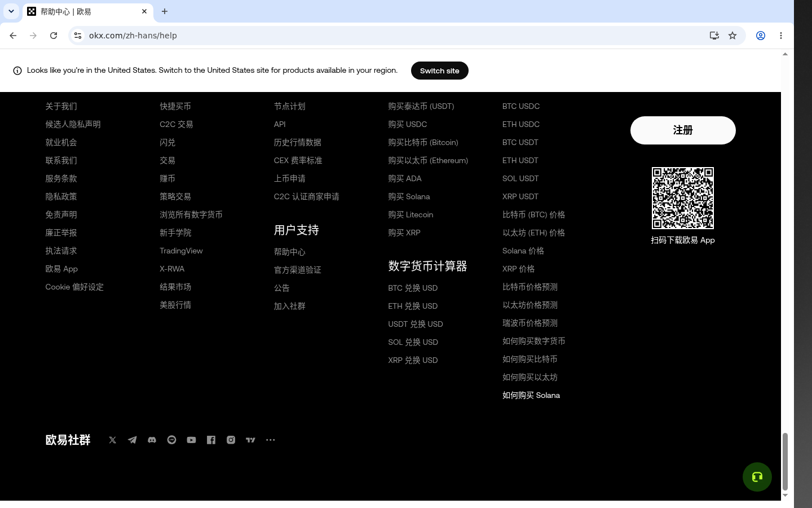Image resolution: width=812 pixels, height=508 pixels.
Task: Open the 如何购买 Solana link
Action: point(531,395)
